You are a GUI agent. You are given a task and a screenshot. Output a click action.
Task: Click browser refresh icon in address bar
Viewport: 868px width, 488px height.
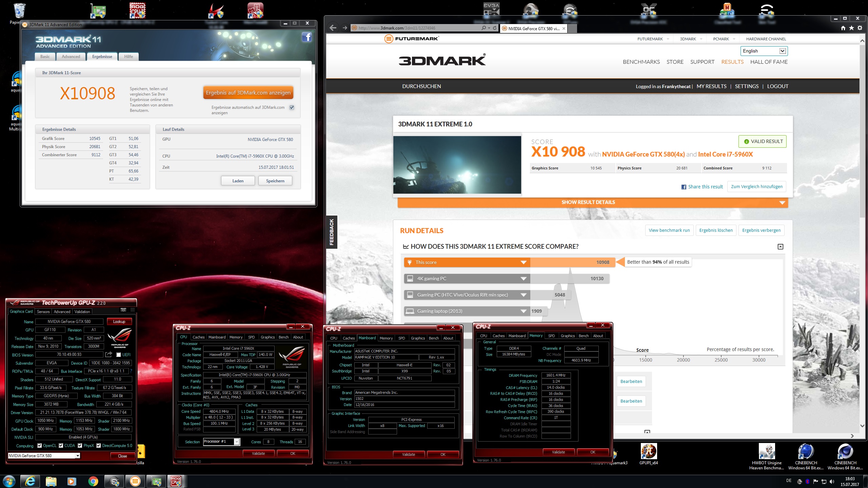click(495, 28)
